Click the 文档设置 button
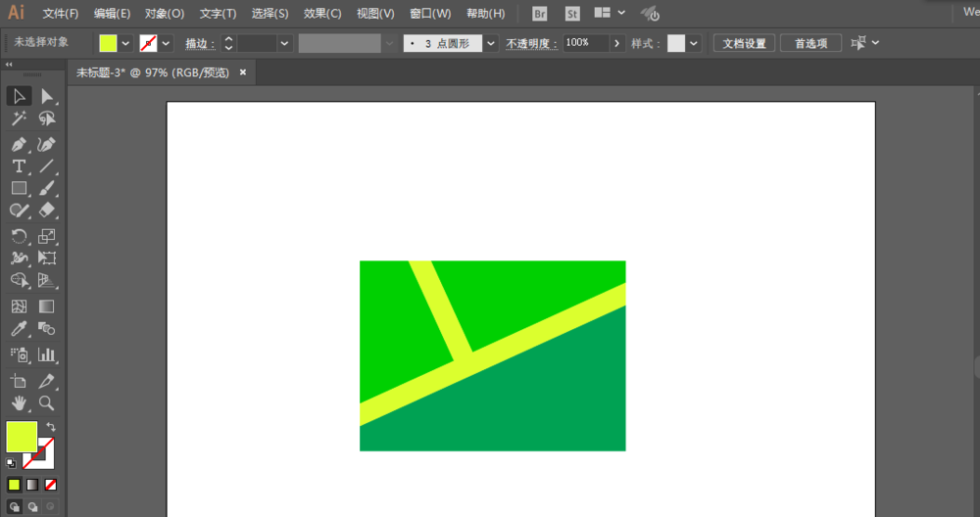Screen dimensions: 980x517 (x=744, y=43)
